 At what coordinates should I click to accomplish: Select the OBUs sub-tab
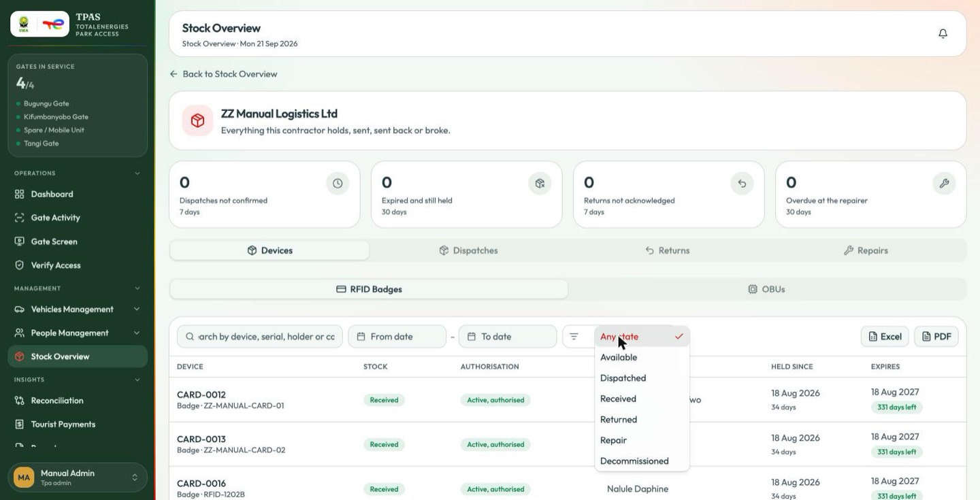(766, 289)
